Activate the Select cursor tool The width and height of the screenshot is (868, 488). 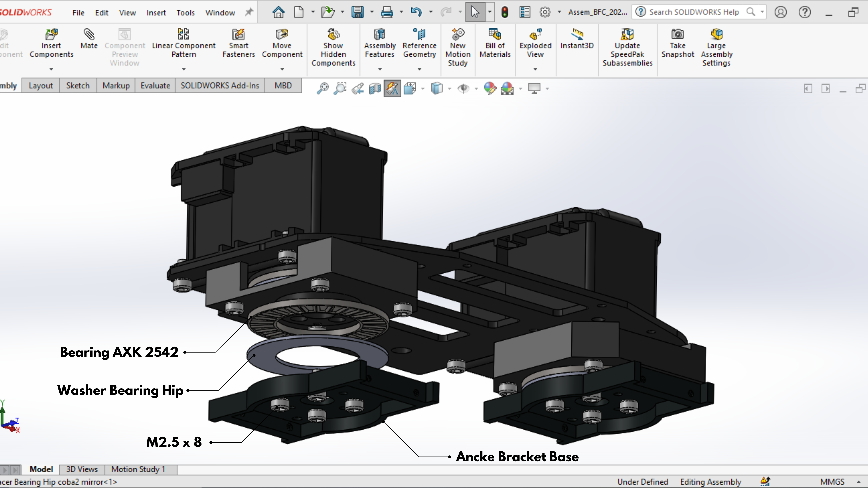click(475, 12)
